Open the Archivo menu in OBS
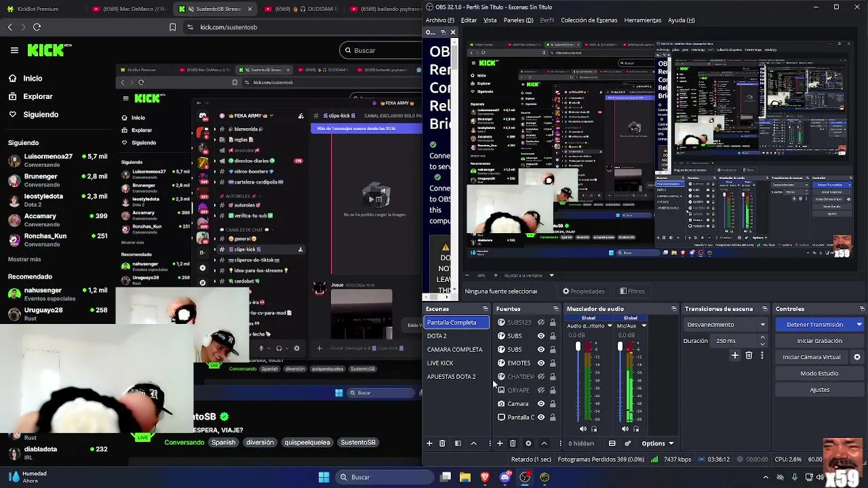868x488 pixels. pyautogui.click(x=439, y=20)
